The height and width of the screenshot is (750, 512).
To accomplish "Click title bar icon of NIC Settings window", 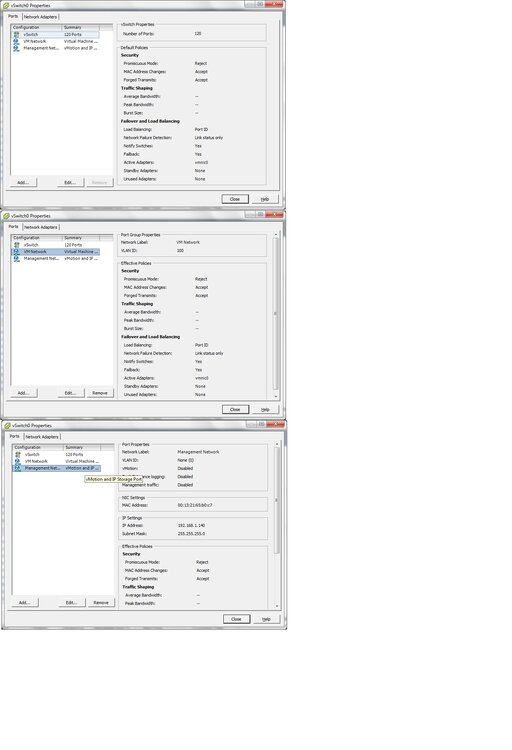I will [x=7, y=425].
